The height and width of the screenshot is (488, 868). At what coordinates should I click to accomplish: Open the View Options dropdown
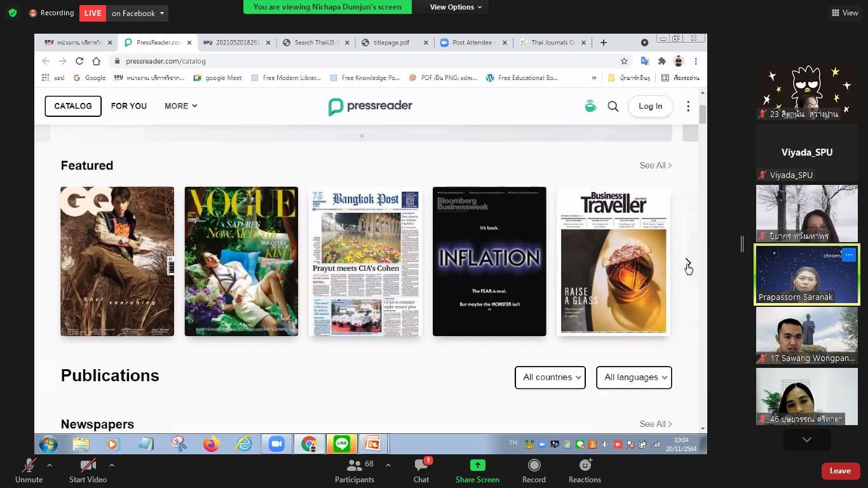456,7
